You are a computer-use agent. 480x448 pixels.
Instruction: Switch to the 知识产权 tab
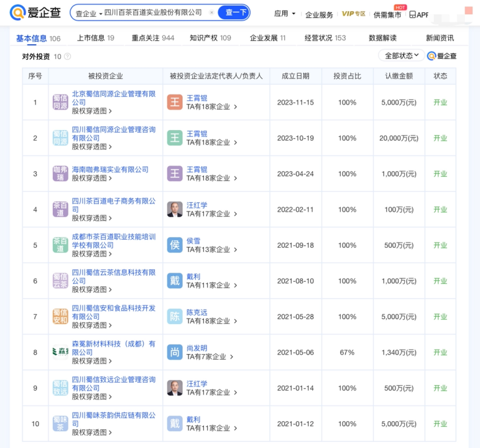click(x=210, y=38)
